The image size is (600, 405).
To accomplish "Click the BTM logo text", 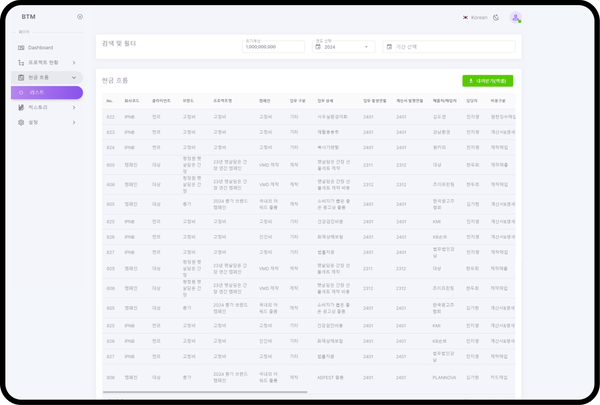I will click(28, 17).
